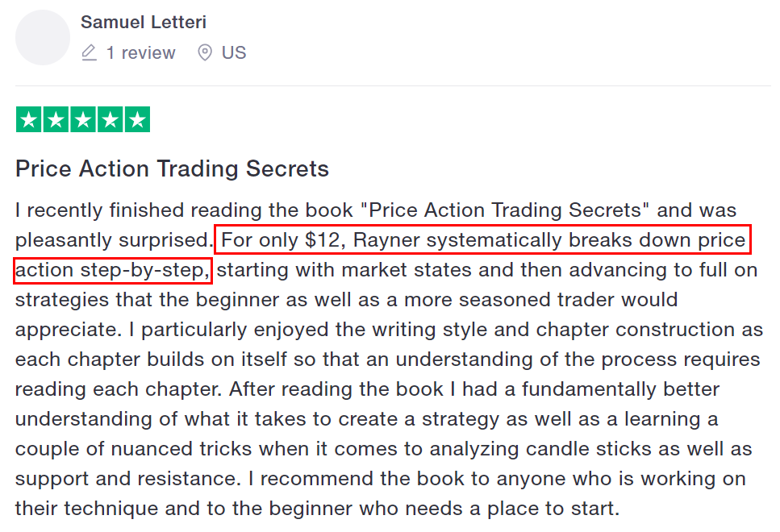This screenshot has width=780, height=532.
Task: Click the third green rating star
Action: click(83, 119)
